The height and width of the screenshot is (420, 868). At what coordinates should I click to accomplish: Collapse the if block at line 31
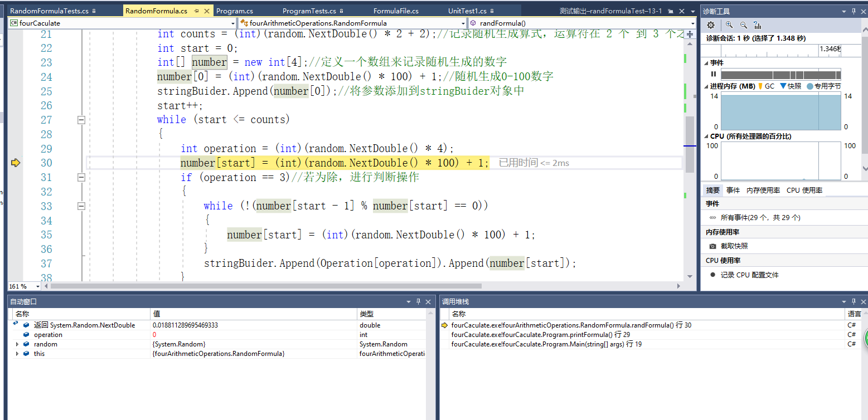tap(81, 177)
